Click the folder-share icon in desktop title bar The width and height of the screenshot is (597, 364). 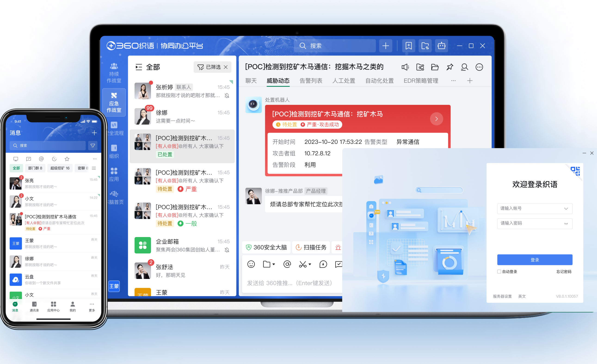[425, 46]
